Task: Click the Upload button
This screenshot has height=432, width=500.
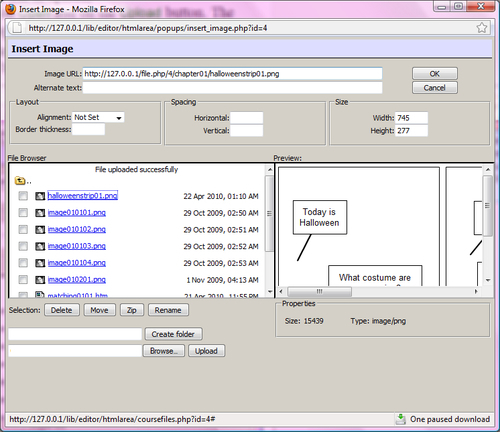Action: click(206, 351)
